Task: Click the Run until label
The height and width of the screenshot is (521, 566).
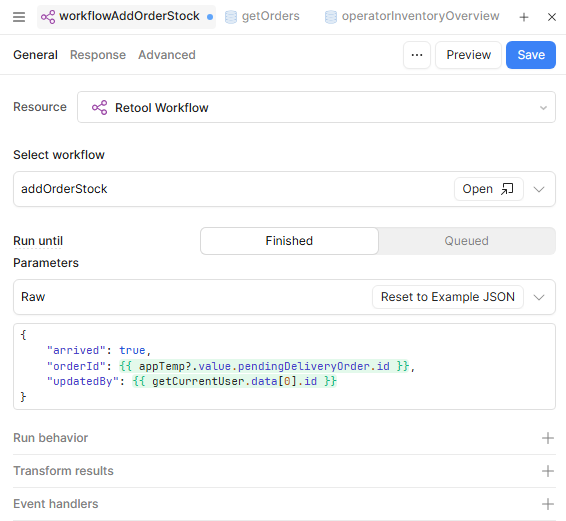Action: point(38,241)
